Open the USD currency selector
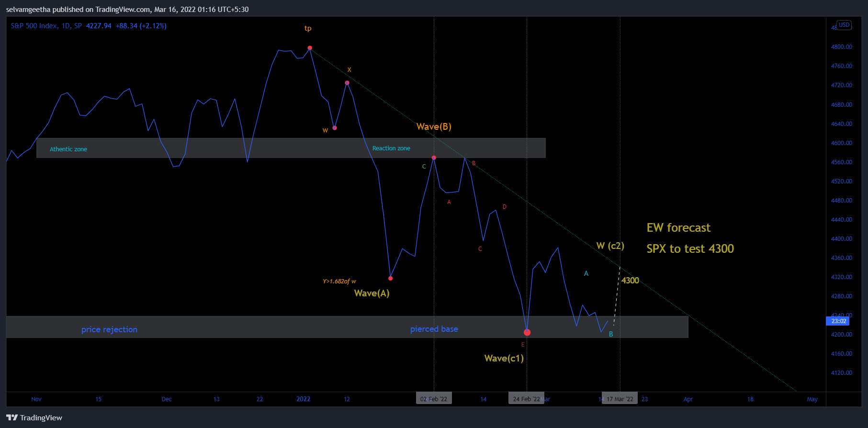Image resolution: width=868 pixels, height=428 pixels. pyautogui.click(x=844, y=25)
